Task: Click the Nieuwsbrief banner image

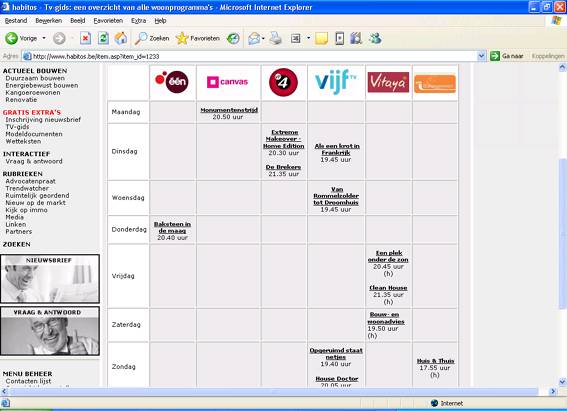Action: coord(50,279)
